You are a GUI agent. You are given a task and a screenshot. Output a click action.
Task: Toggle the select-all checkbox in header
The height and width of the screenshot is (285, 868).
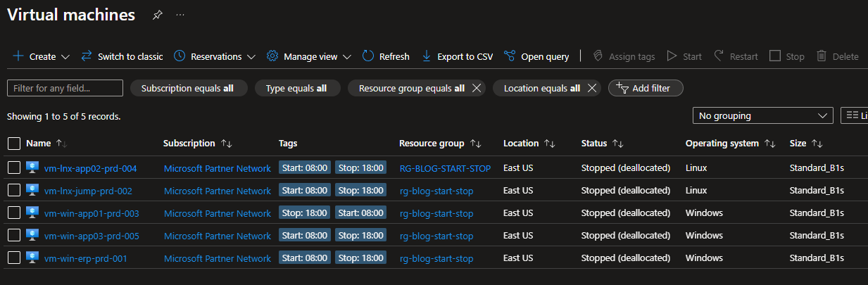coord(14,144)
